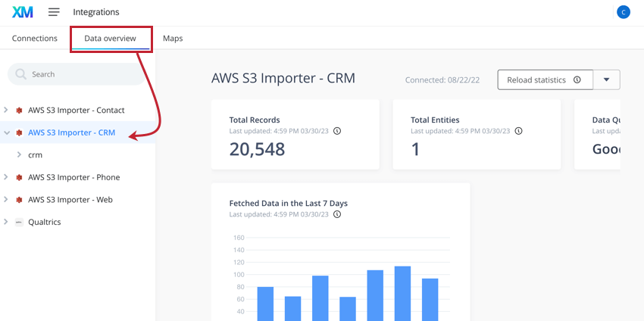This screenshot has width=644, height=321.
Task: Expand the crm entity node
Action: pyautogui.click(x=19, y=154)
